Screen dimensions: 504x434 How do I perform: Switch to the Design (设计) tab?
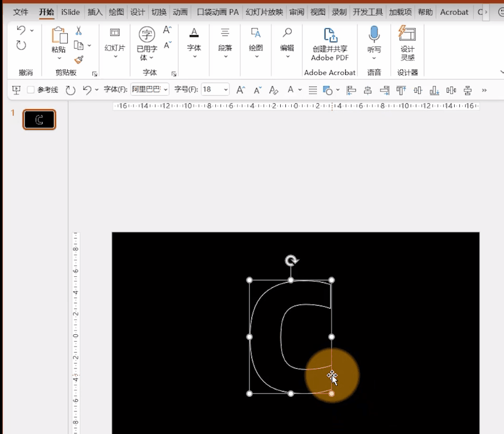tap(137, 12)
